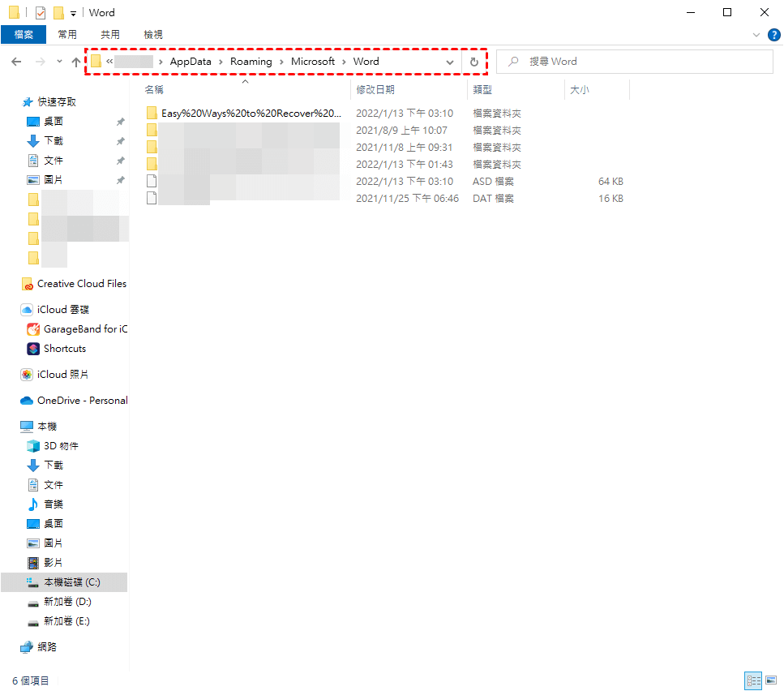Expand hidden path via double chevron
784x691 pixels.
[x=109, y=62]
